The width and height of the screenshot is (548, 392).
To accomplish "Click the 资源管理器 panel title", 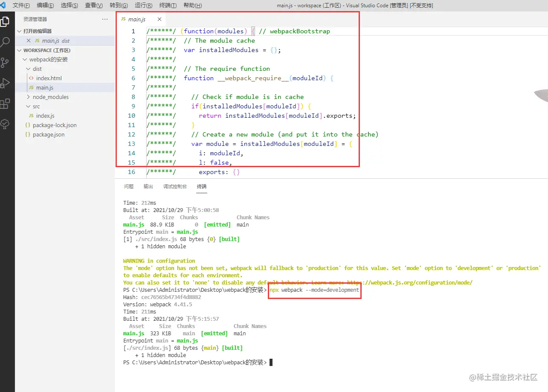I will 35,19.
